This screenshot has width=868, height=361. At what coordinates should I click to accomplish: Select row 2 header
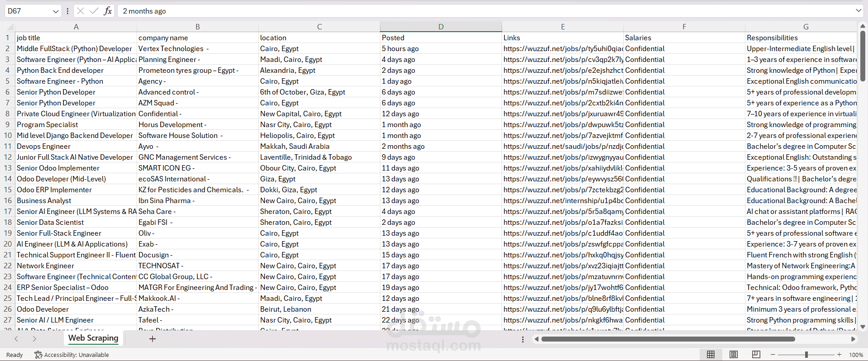click(x=8, y=48)
